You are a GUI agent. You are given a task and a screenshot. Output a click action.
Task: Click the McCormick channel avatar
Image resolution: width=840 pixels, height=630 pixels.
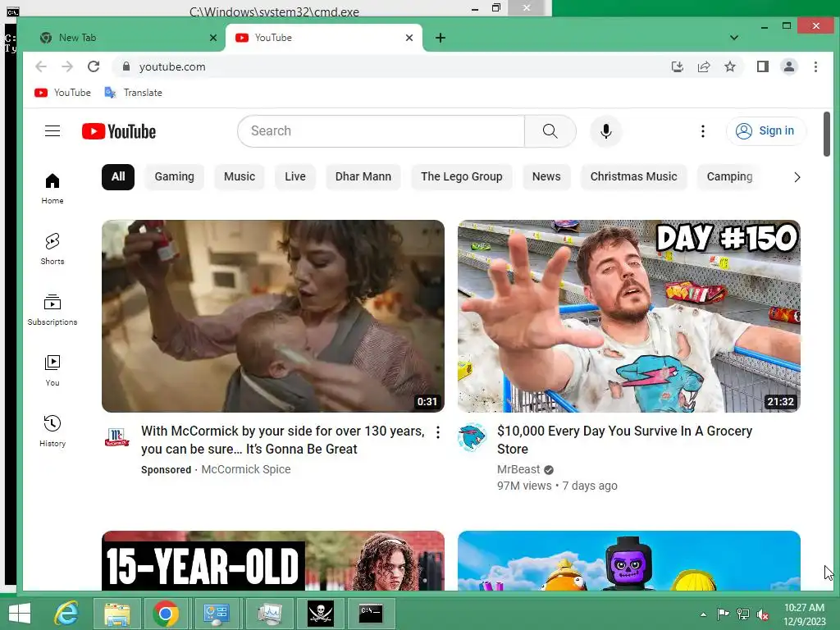click(x=116, y=437)
